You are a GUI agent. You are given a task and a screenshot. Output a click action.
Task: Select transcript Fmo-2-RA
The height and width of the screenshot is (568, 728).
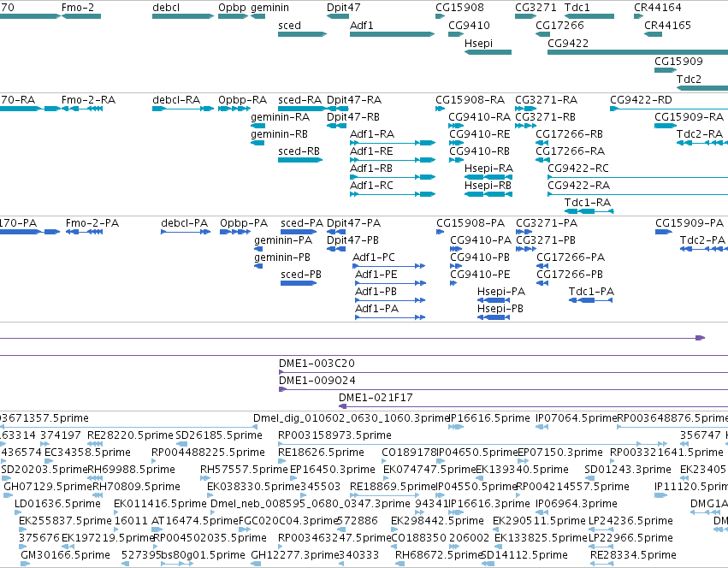pos(82,109)
